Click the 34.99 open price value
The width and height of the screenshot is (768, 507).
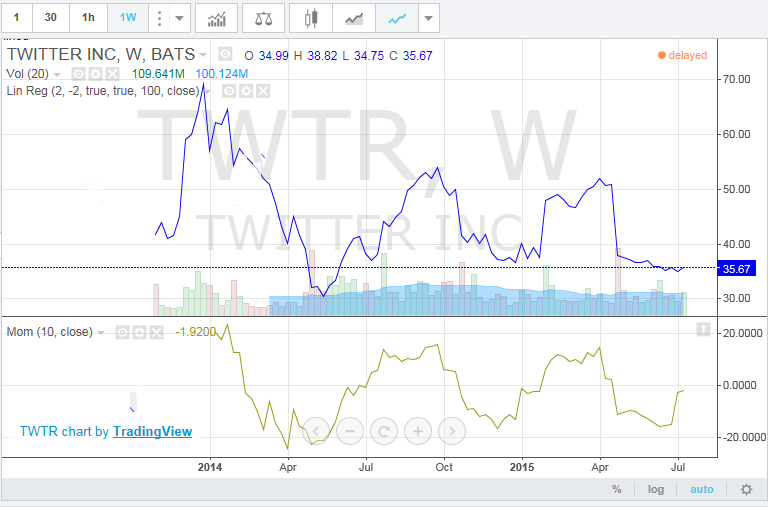pyautogui.click(x=273, y=56)
